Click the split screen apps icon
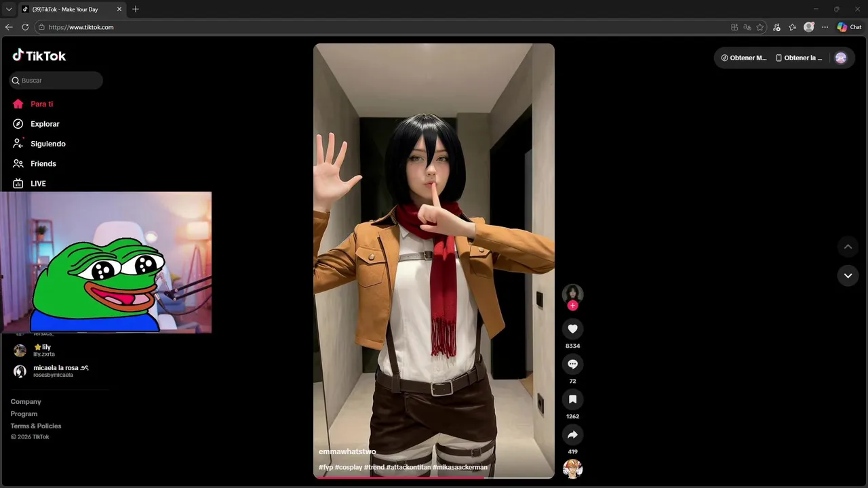Image resolution: width=868 pixels, height=488 pixels. [x=734, y=27]
